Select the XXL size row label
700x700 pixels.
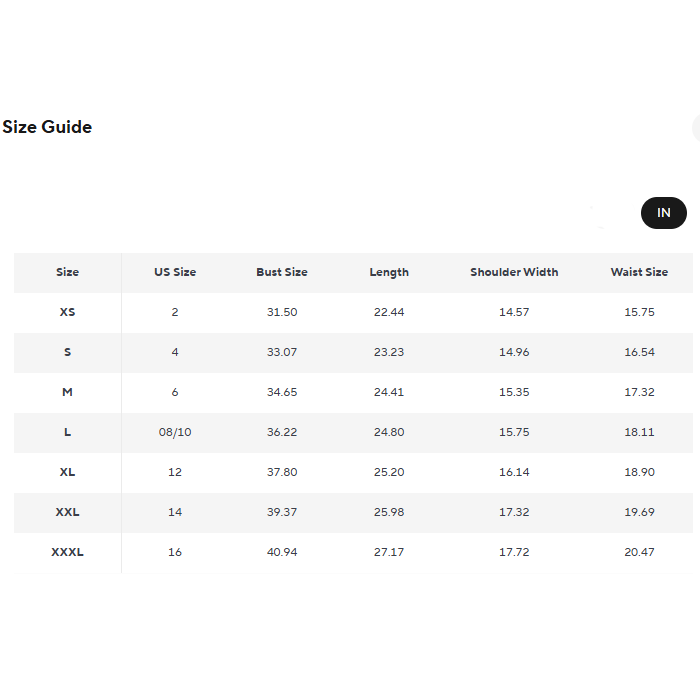[67, 512]
